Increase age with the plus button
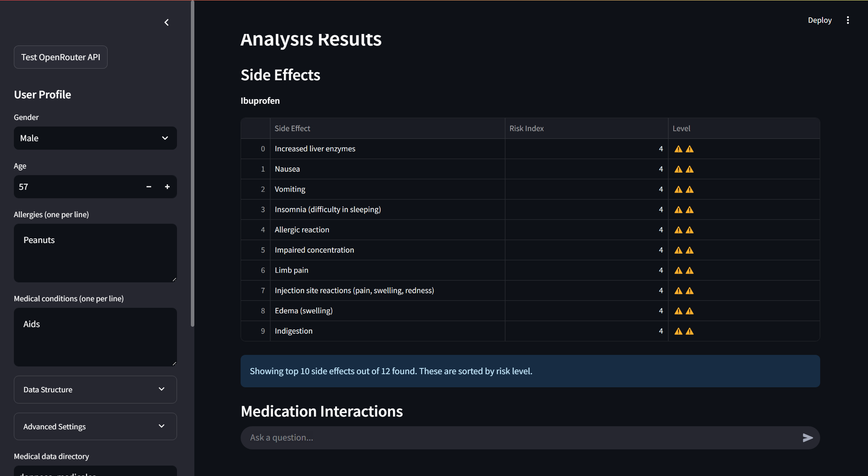This screenshot has height=476, width=868. [x=167, y=187]
